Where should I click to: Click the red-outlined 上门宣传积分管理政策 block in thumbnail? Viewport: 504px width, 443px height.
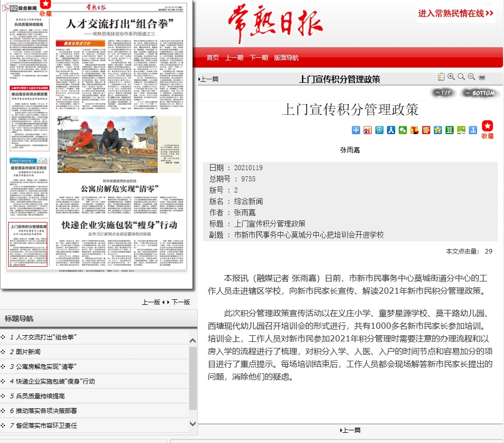tap(28, 244)
